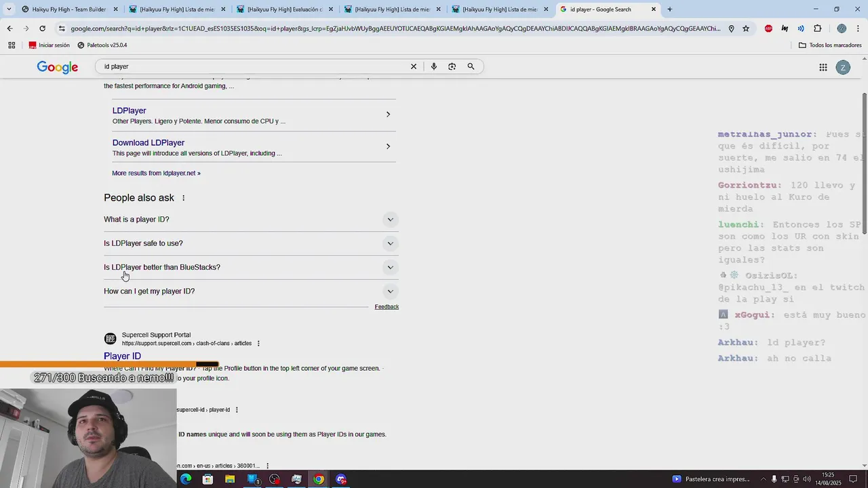This screenshot has height=488, width=868.
Task: Open options dots beside supercell-id player-id
Action: (237, 410)
